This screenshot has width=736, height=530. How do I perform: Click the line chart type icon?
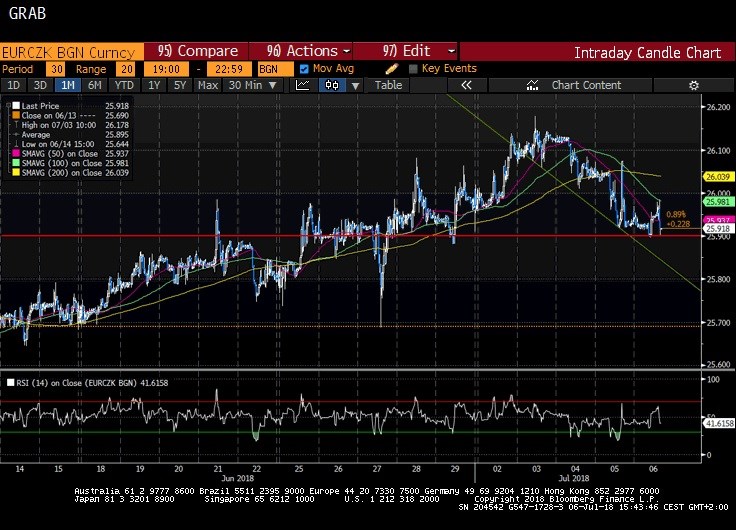(x=302, y=85)
